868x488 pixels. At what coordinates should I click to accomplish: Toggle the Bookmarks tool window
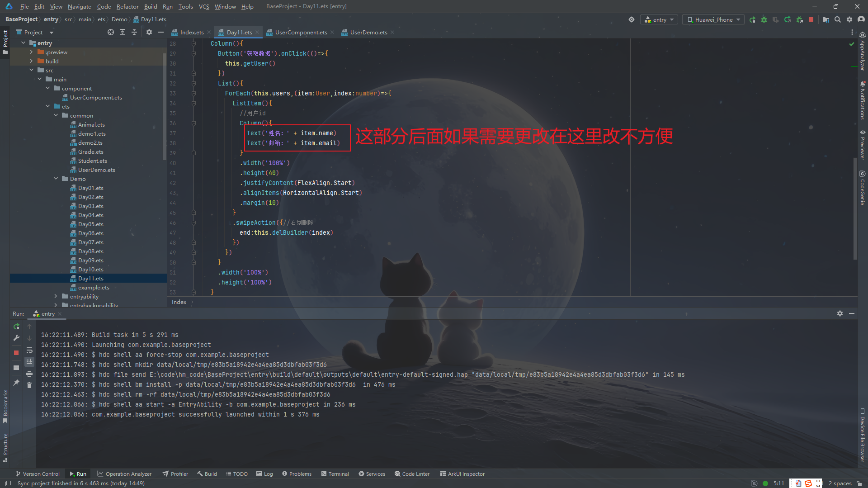[5, 407]
